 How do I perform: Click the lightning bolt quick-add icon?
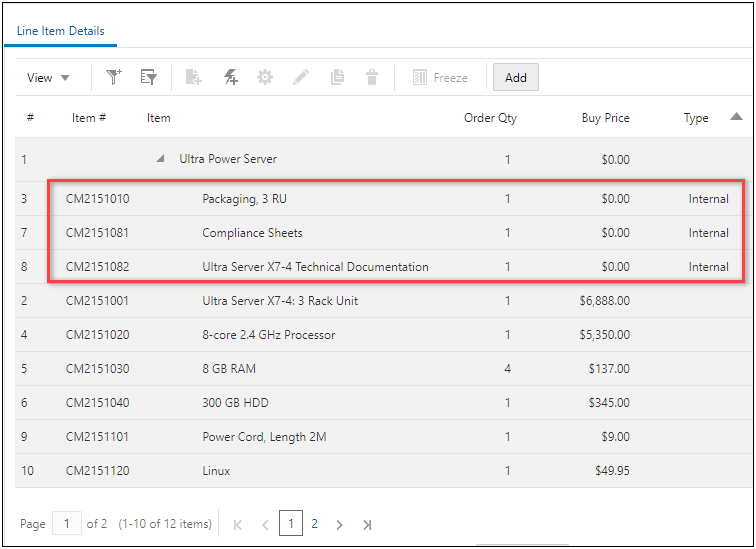(229, 78)
